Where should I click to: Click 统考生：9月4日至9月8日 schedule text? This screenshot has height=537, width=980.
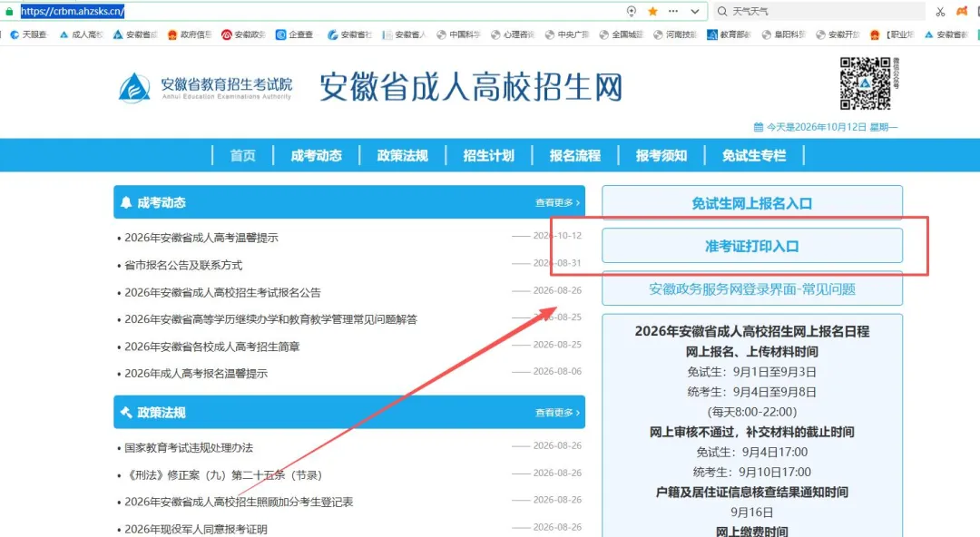coord(752,392)
